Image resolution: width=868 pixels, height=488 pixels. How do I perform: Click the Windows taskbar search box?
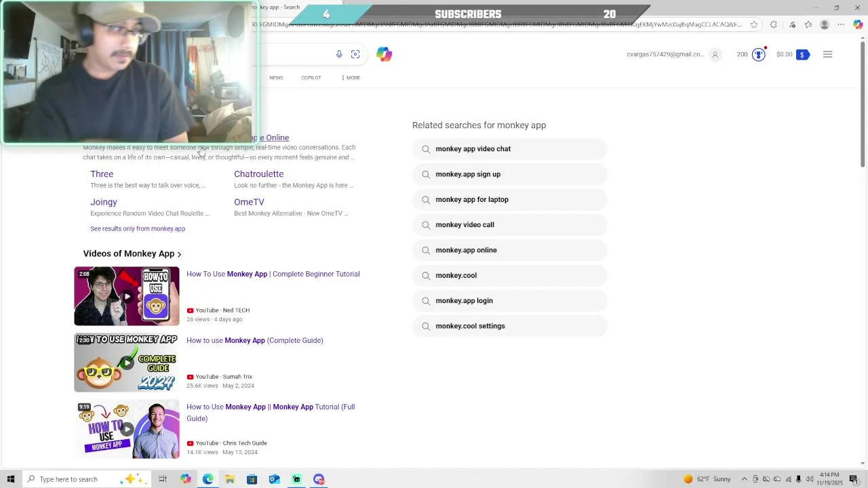(87, 479)
